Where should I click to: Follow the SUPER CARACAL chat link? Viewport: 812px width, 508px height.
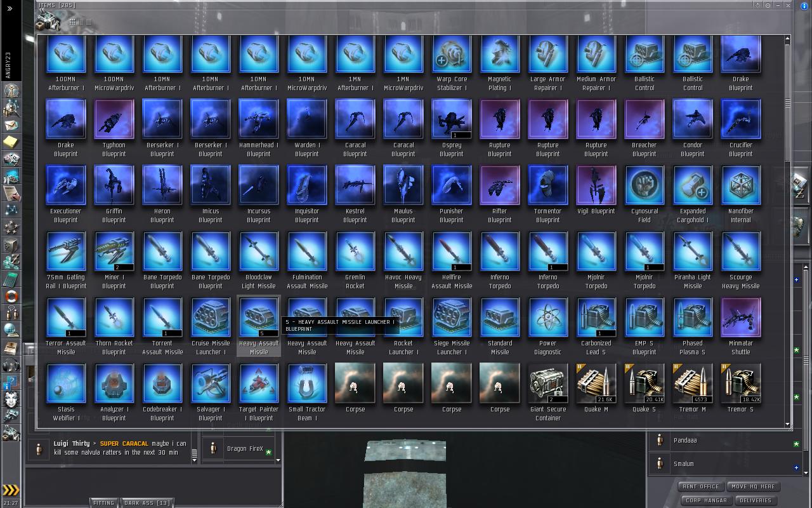124,444
